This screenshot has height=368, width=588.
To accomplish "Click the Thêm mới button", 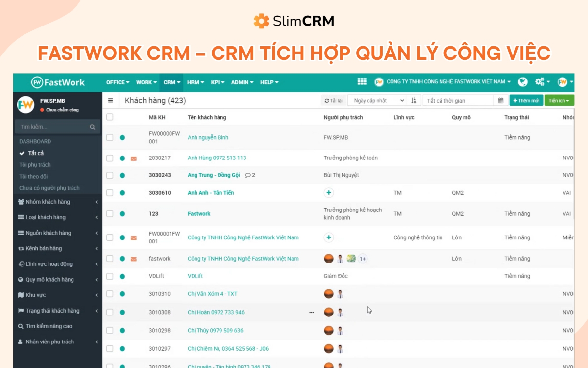I will pyautogui.click(x=526, y=100).
